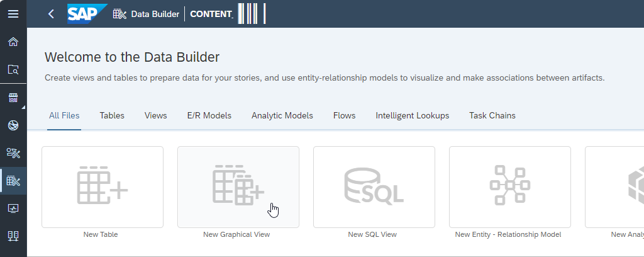Click the New SQL View tile
The height and width of the screenshot is (257, 644).
click(x=374, y=187)
